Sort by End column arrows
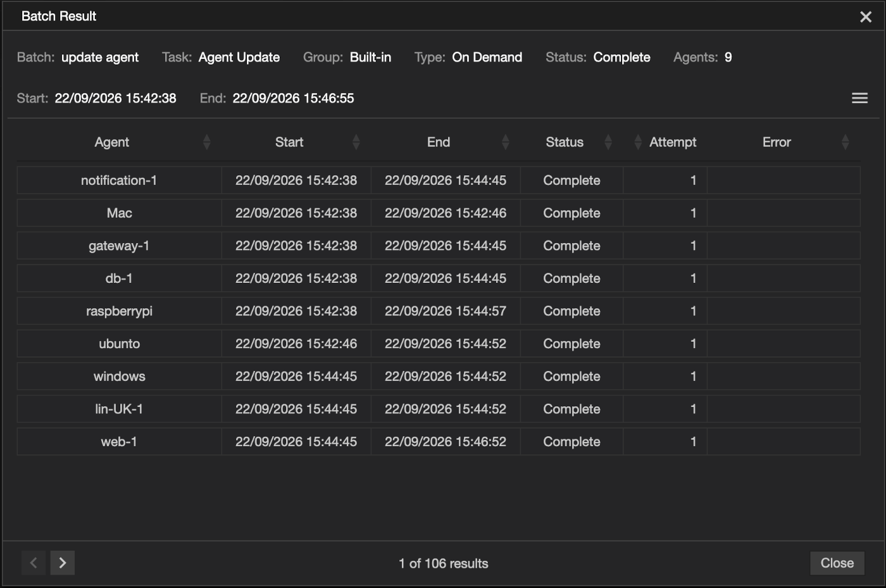 click(x=505, y=142)
